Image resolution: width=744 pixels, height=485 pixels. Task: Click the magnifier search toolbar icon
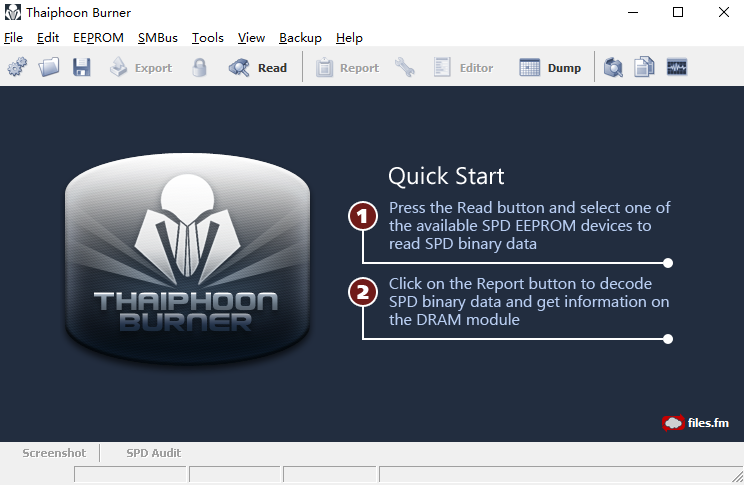pyautogui.click(x=614, y=67)
